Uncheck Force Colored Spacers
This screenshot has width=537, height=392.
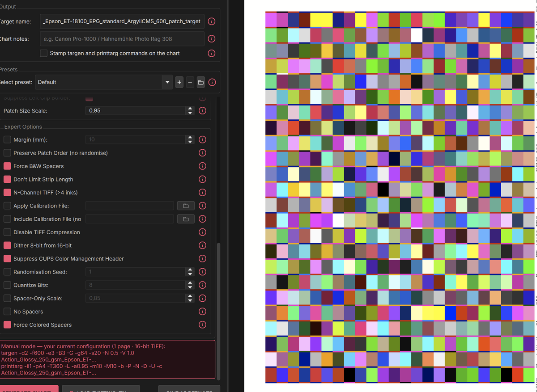coord(7,325)
